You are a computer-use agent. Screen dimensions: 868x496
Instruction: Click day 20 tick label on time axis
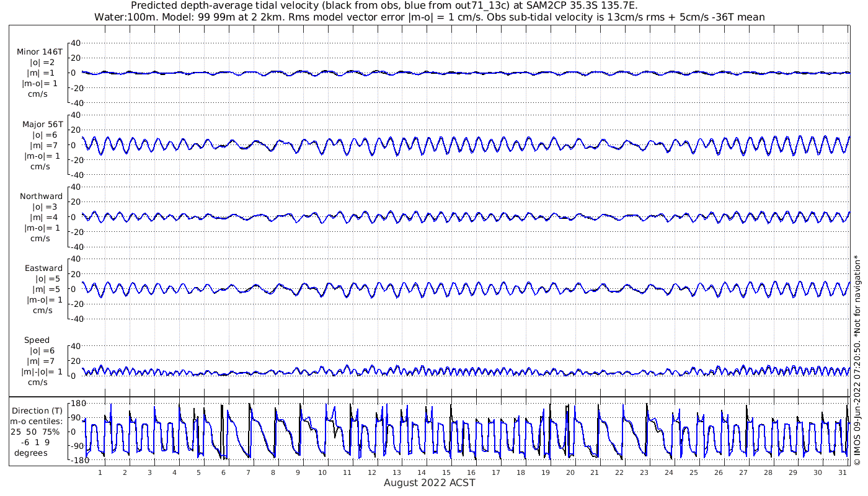(x=570, y=472)
